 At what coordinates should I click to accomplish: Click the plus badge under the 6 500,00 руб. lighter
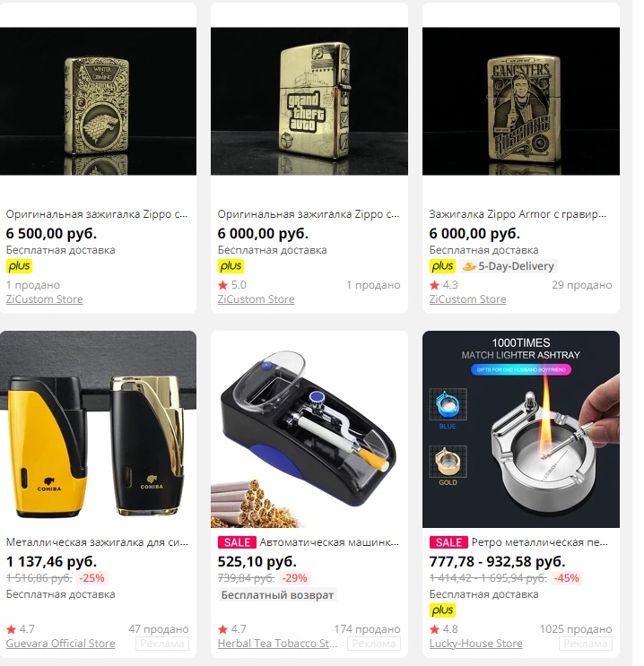click(19, 266)
